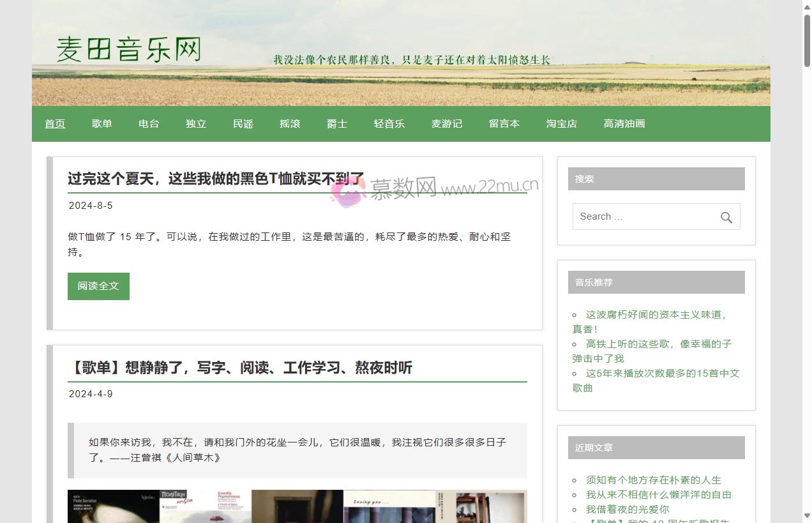This screenshot has width=812, height=523.
Task: Select 电台 in the navigation bar
Action: pos(149,124)
